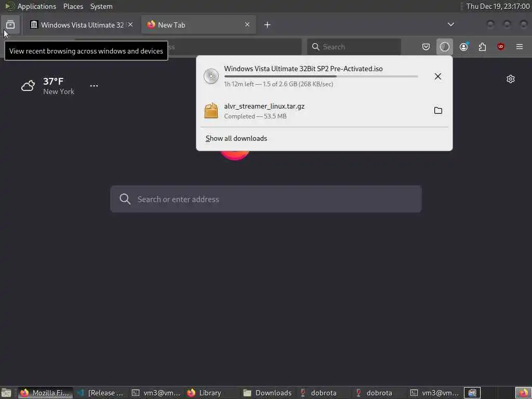Open the New Tab page settings gear
532x399 pixels.
[x=511, y=79]
